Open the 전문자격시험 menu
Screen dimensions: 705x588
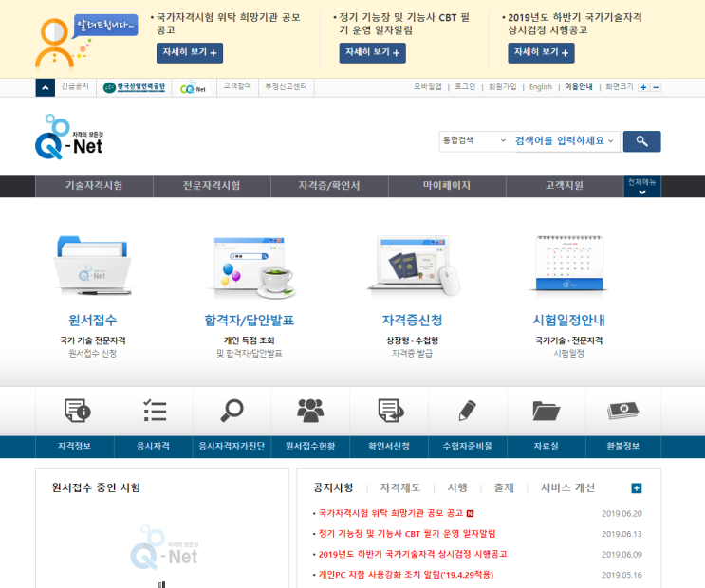pyautogui.click(x=212, y=186)
